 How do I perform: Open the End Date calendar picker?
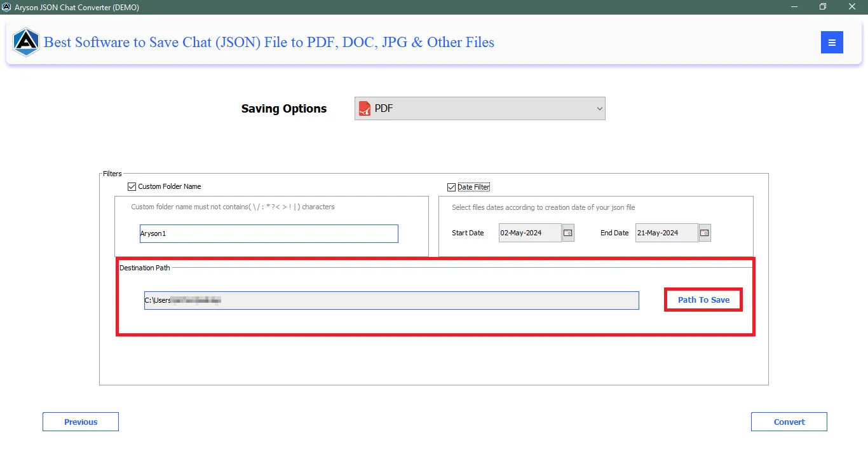705,233
